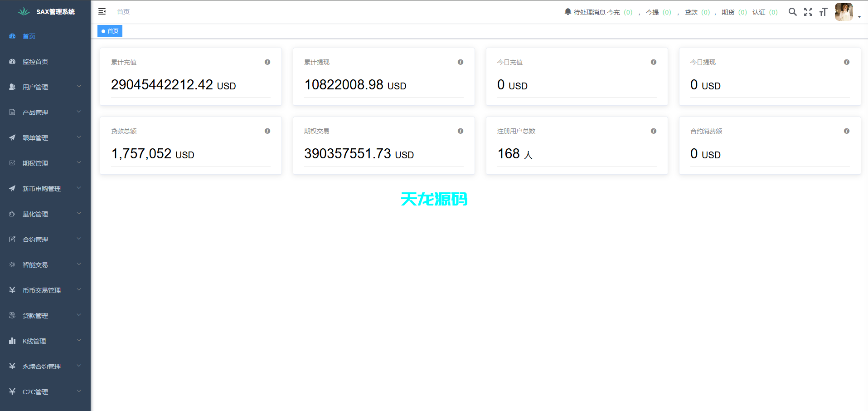The height and width of the screenshot is (411, 868).
Task: Select the 首页 breadcrumb tab
Action: coord(123,11)
